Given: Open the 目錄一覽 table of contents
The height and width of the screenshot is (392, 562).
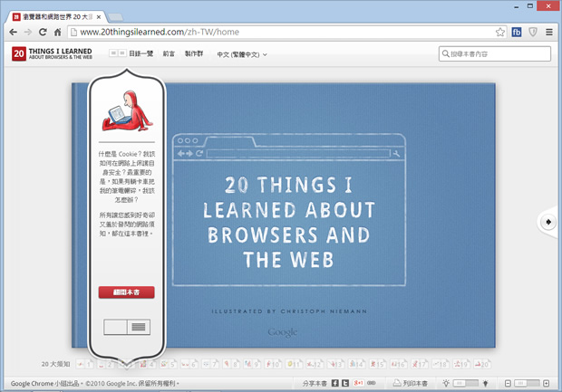Looking at the screenshot, I should point(141,54).
